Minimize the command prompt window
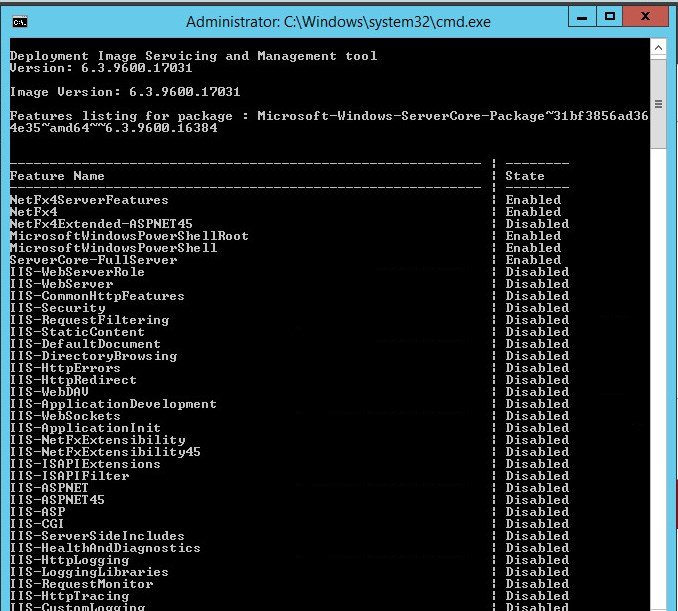This screenshot has height=611, width=678. pyautogui.click(x=580, y=17)
